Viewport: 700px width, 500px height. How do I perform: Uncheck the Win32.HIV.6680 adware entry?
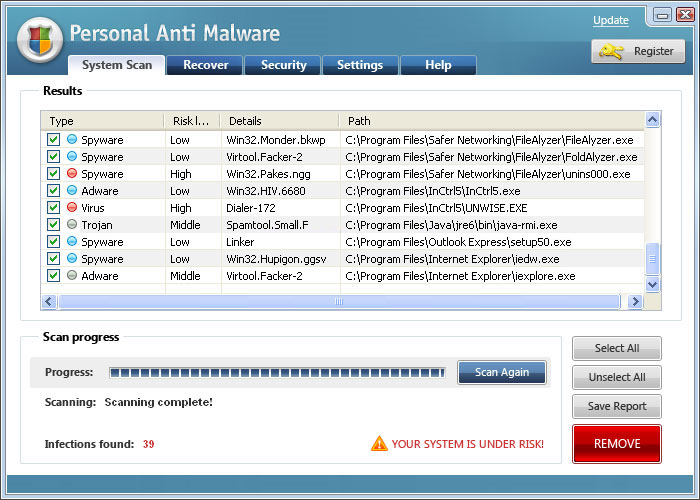click(53, 190)
